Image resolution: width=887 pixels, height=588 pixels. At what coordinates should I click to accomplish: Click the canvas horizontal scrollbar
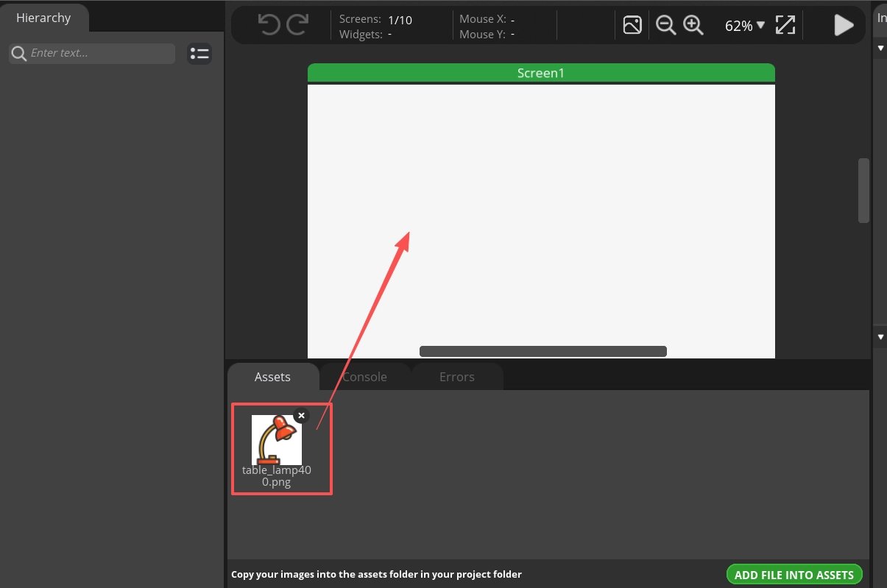543,351
